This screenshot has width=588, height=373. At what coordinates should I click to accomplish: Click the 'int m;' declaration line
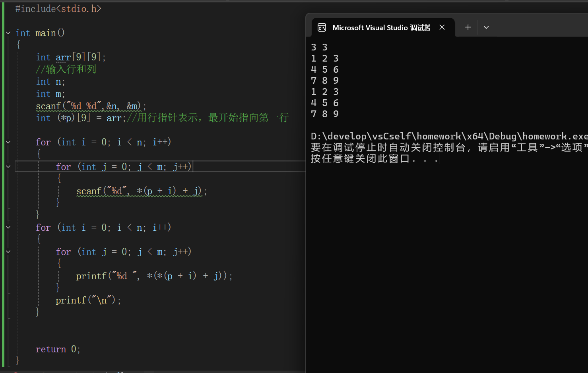click(x=50, y=94)
